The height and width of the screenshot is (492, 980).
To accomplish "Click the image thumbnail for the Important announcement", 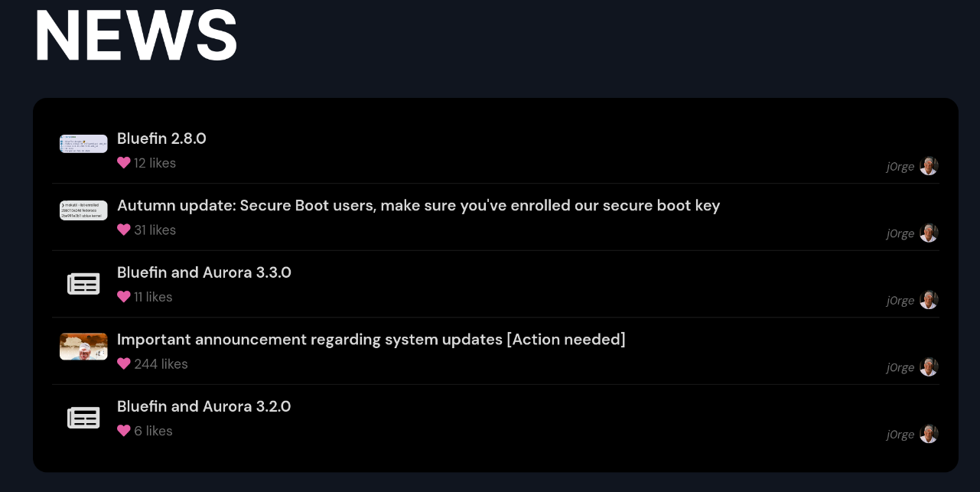I will click(x=83, y=347).
